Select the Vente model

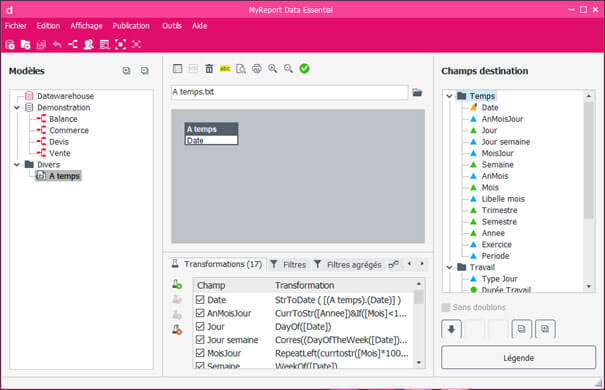[x=60, y=153]
